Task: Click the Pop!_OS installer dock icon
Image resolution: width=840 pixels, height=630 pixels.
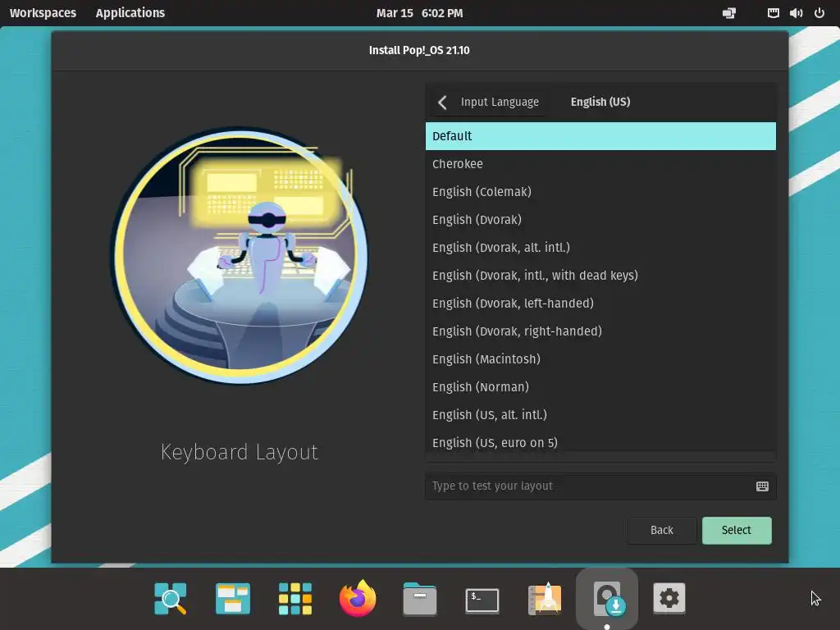Action: click(x=607, y=598)
